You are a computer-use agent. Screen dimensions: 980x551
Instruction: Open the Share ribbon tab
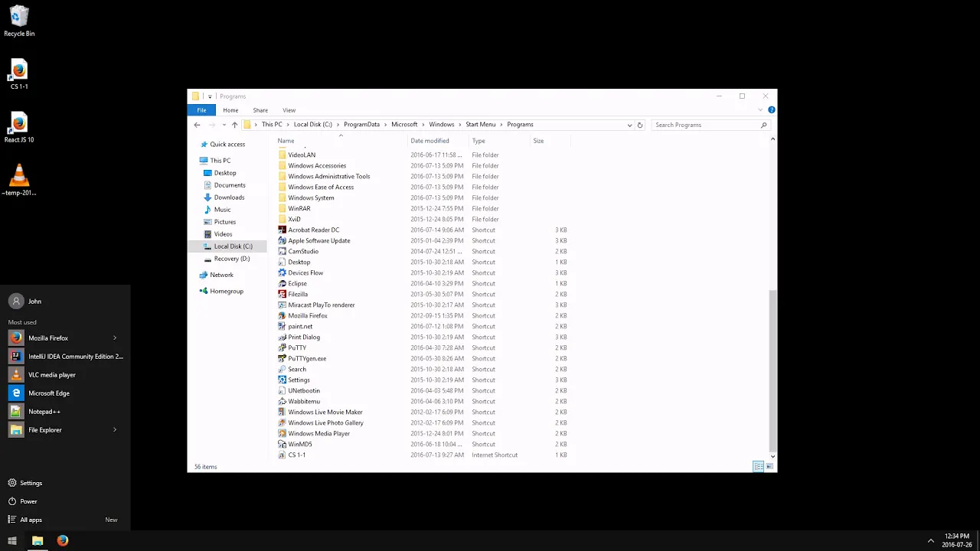coord(260,110)
